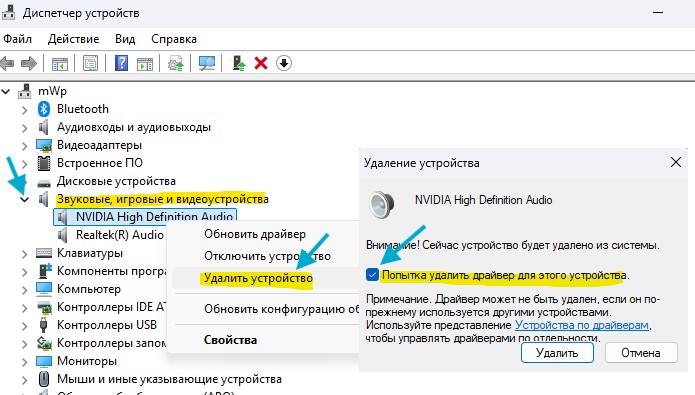Click the Forward arrow in the toolbar
695x395 pixels.
click(x=29, y=63)
